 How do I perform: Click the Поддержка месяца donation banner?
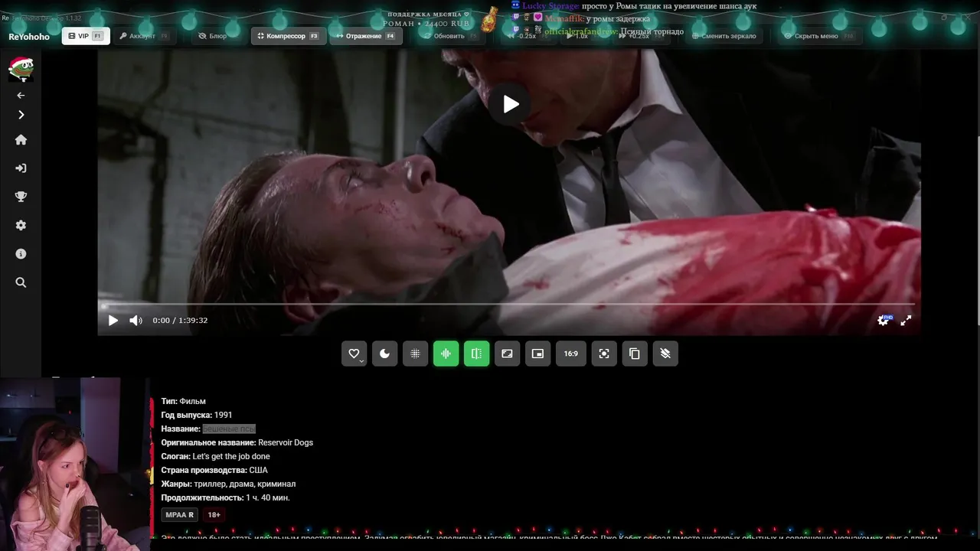tap(429, 19)
